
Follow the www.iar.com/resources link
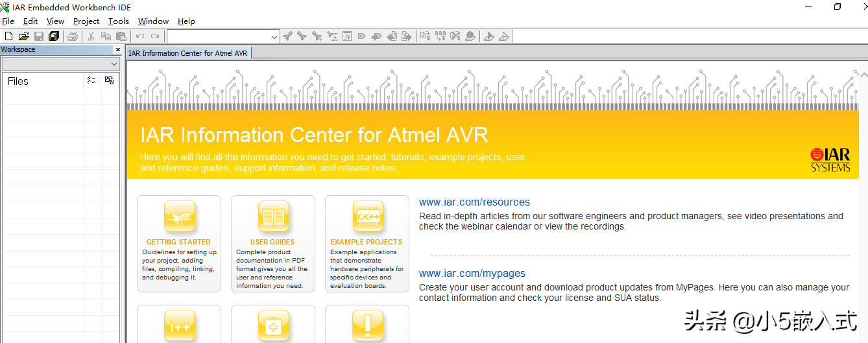point(474,202)
